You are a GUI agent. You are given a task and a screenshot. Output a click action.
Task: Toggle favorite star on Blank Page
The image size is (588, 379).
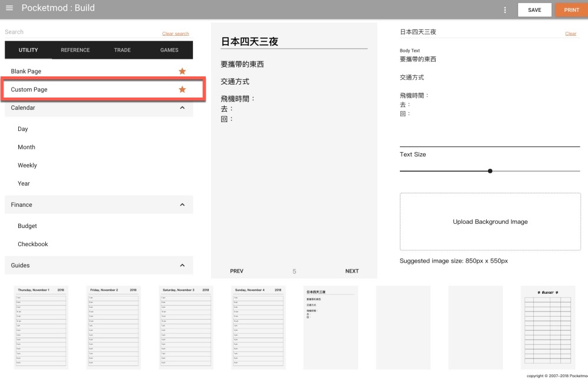[x=182, y=71]
